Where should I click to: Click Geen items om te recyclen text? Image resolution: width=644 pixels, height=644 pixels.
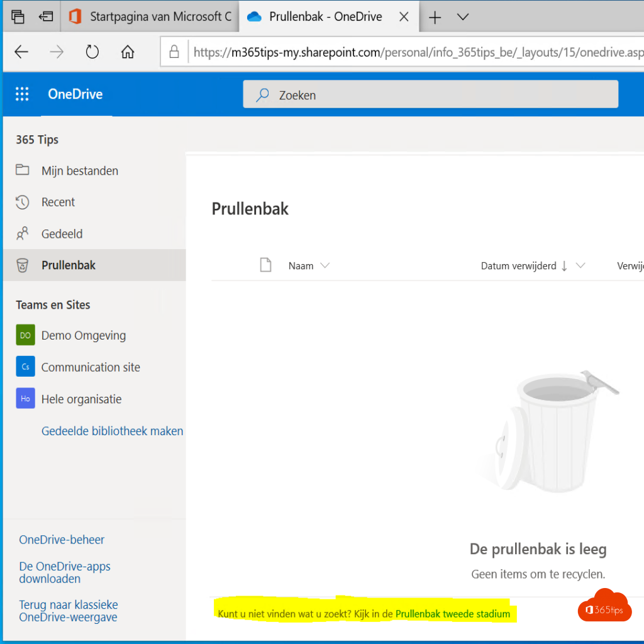pos(538,574)
